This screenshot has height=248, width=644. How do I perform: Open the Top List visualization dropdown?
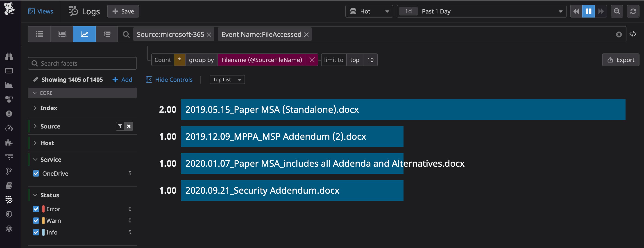(227, 79)
